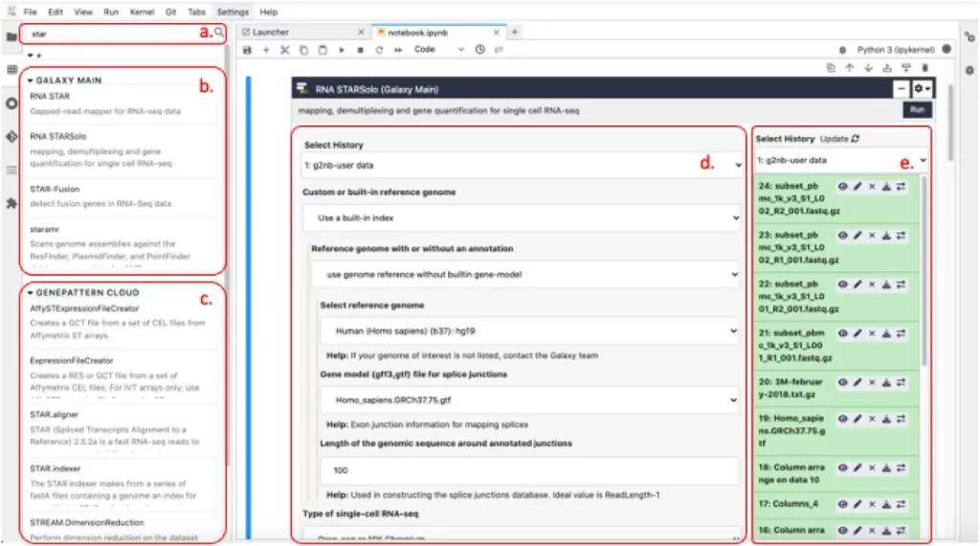Select the STAR.aligner GenePattern tool

coord(55,415)
